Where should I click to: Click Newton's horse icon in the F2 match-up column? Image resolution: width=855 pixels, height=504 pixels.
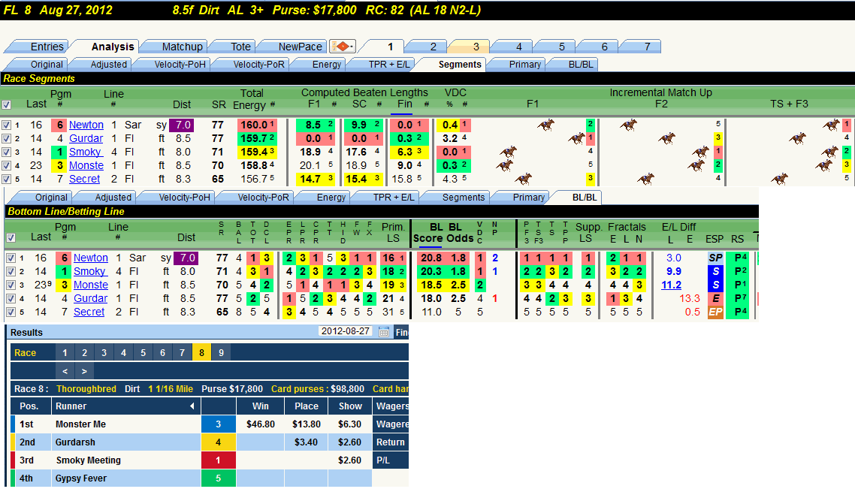628,125
